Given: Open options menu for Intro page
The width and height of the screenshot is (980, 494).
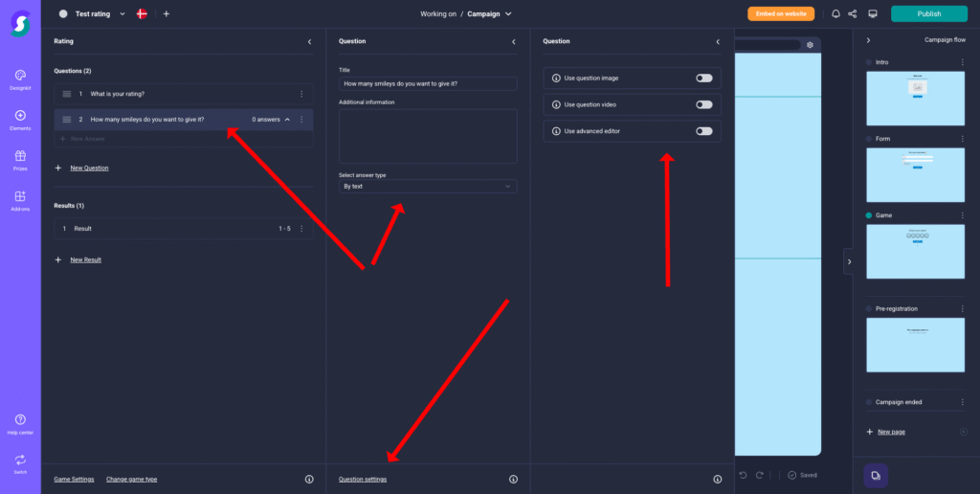Looking at the screenshot, I should [x=963, y=62].
